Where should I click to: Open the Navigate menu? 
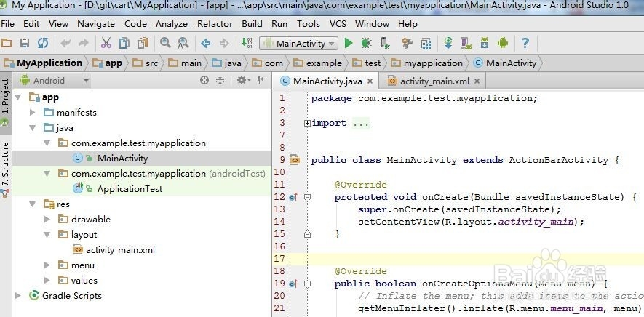click(96, 24)
